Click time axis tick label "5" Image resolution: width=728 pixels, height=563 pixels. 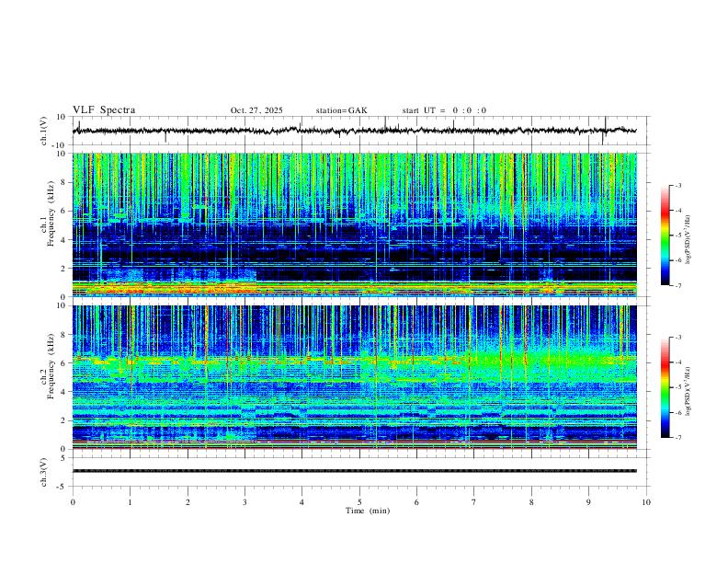359,502
